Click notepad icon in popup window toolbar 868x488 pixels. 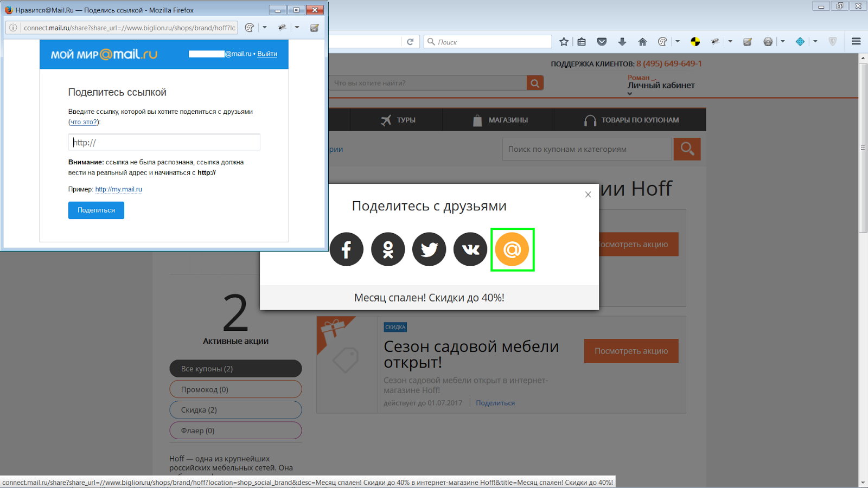click(314, 28)
